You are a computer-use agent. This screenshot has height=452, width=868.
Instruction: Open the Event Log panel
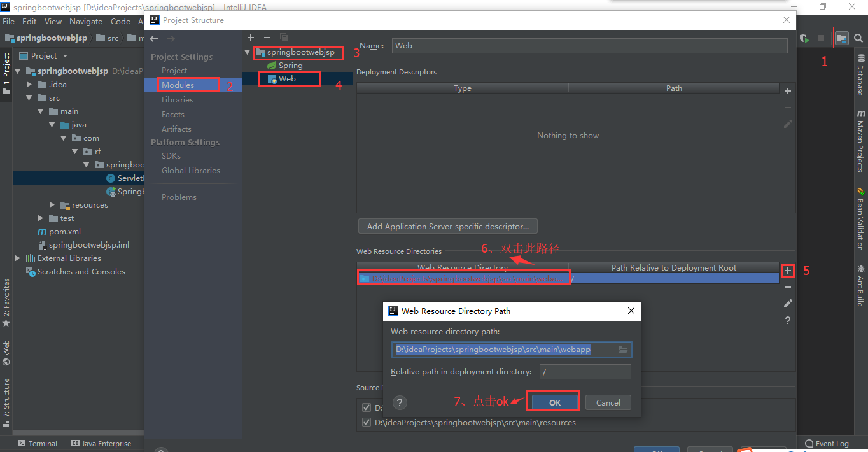[827, 444]
